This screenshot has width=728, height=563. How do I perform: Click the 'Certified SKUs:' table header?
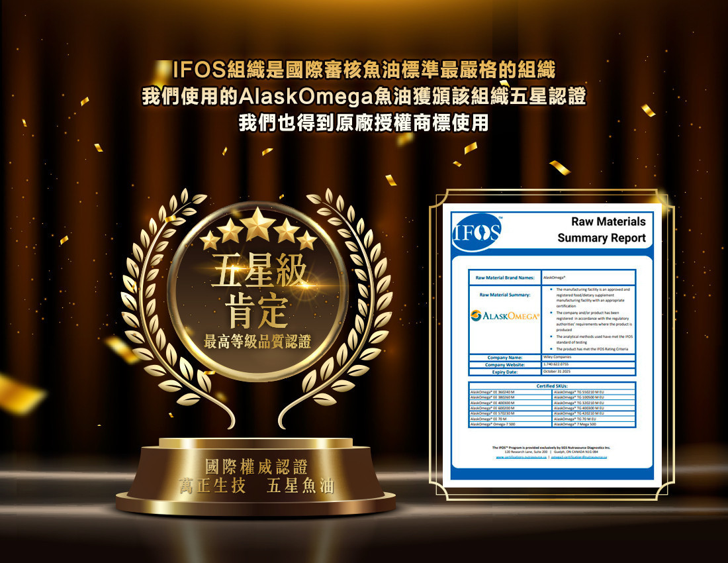552,385
